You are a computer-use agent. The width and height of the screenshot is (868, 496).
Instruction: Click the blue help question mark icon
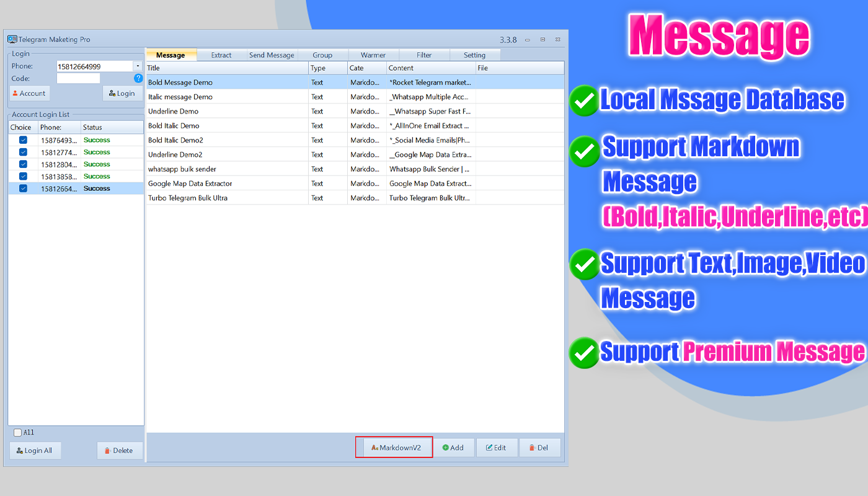(x=138, y=78)
